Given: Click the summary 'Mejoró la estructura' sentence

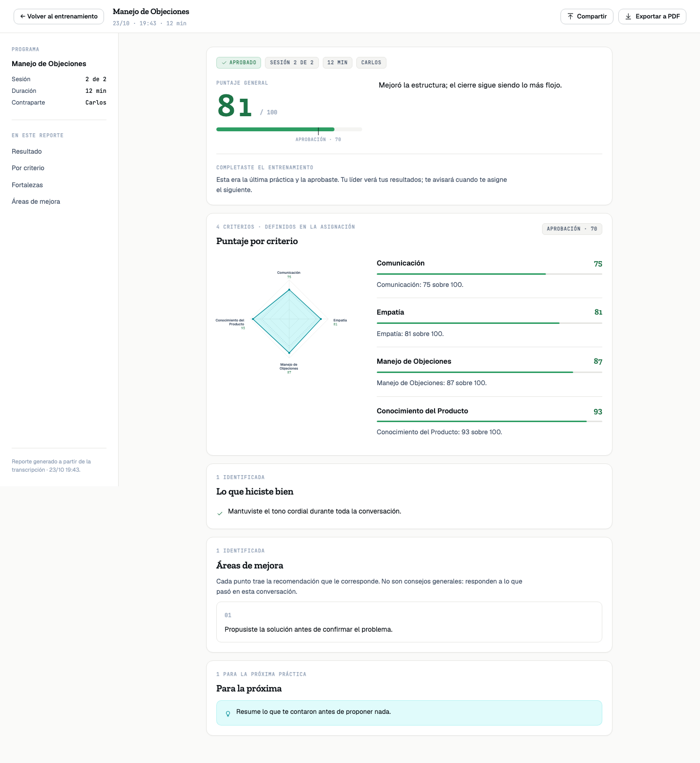Looking at the screenshot, I should pos(470,85).
